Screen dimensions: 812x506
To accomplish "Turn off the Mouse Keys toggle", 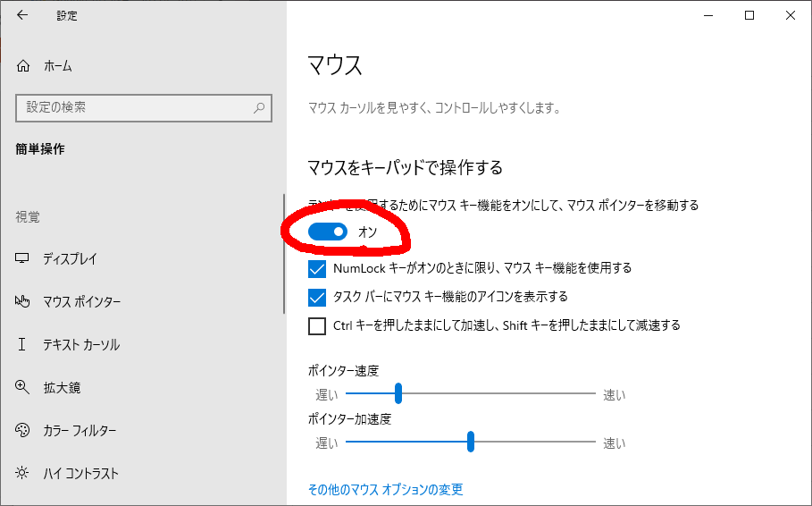I will click(328, 232).
